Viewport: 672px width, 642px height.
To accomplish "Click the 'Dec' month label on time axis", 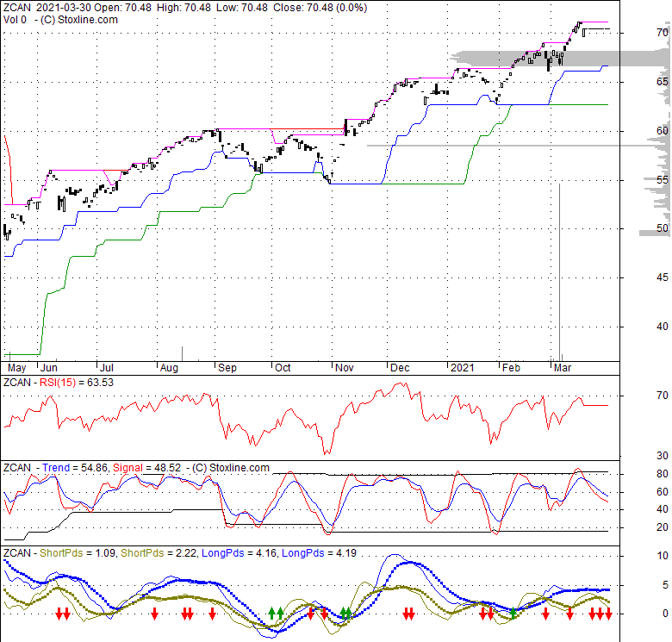I will [400, 368].
